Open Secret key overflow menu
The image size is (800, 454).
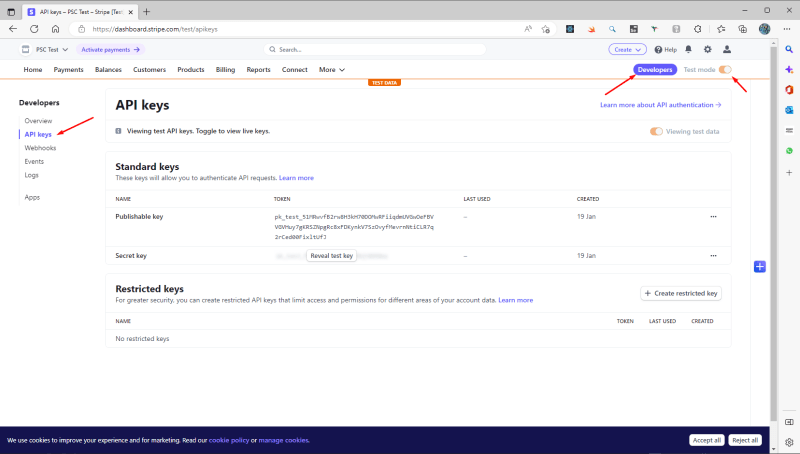[x=713, y=256]
